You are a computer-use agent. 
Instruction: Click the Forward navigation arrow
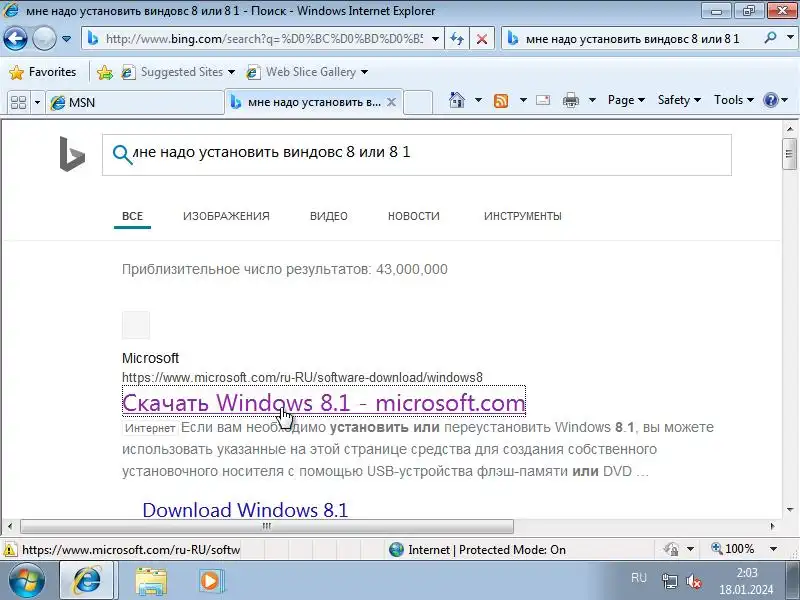click(x=44, y=39)
